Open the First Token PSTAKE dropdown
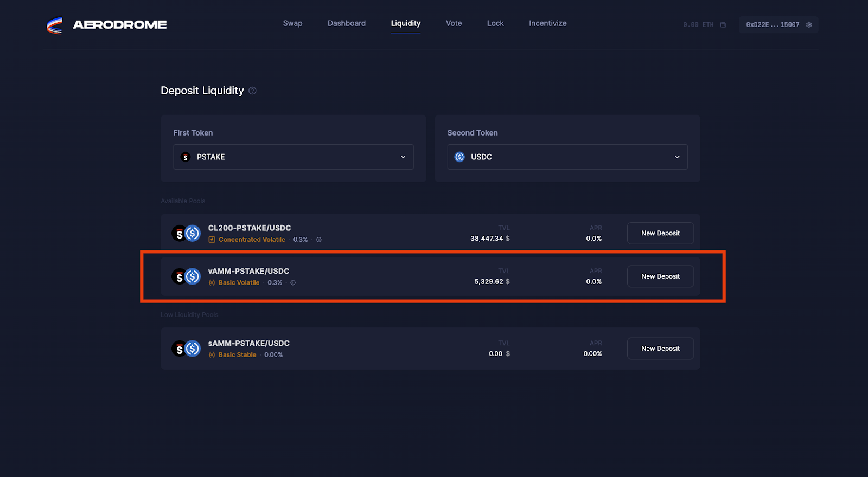This screenshot has width=868, height=477. coord(293,157)
